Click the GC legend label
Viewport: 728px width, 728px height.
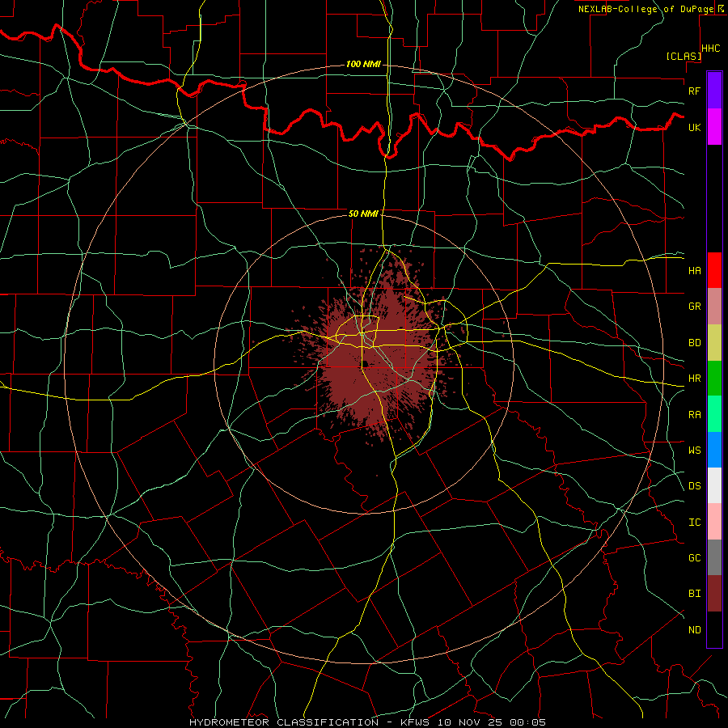(694, 557)
